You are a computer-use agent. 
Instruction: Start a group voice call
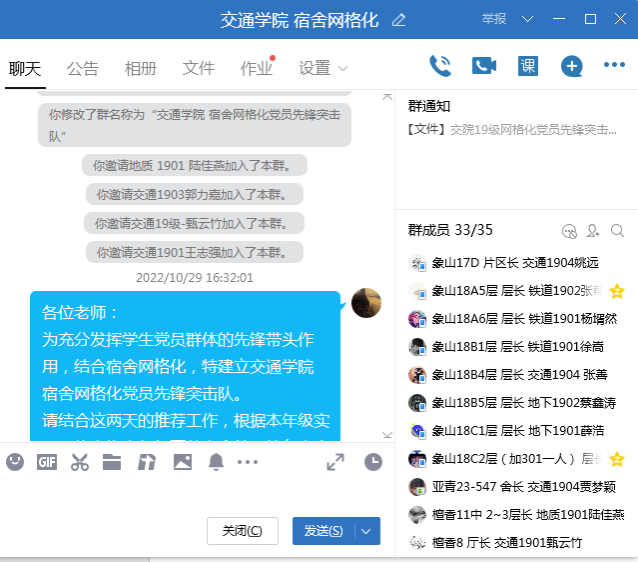tap(440, 66)
